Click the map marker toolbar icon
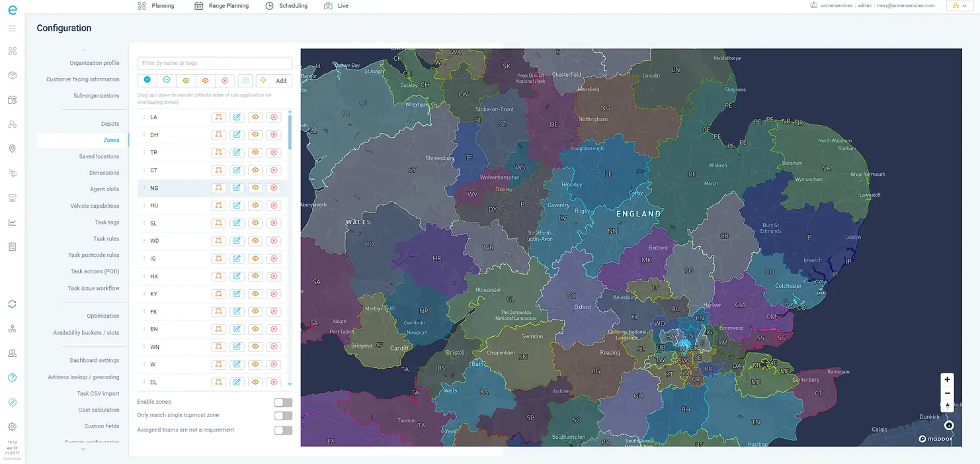The height and width of the screenshot is (464, 980). pyautogui.click(x=245, y=80)
